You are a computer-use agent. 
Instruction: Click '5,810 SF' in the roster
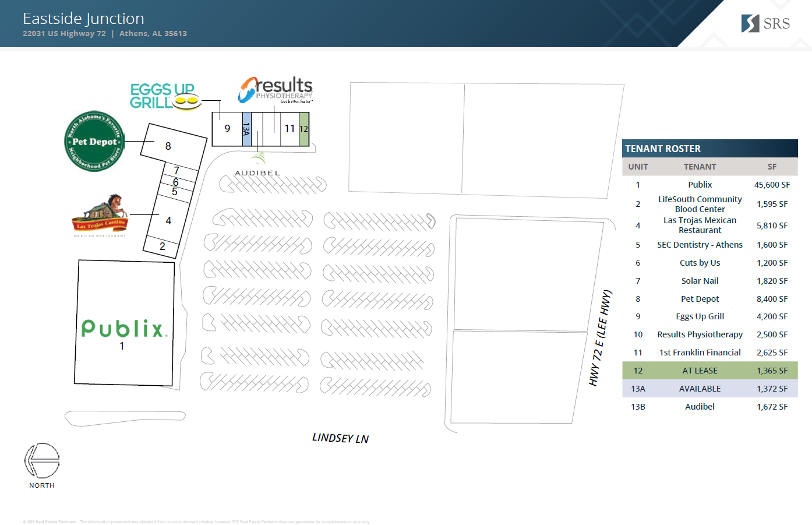pos(772,225)
